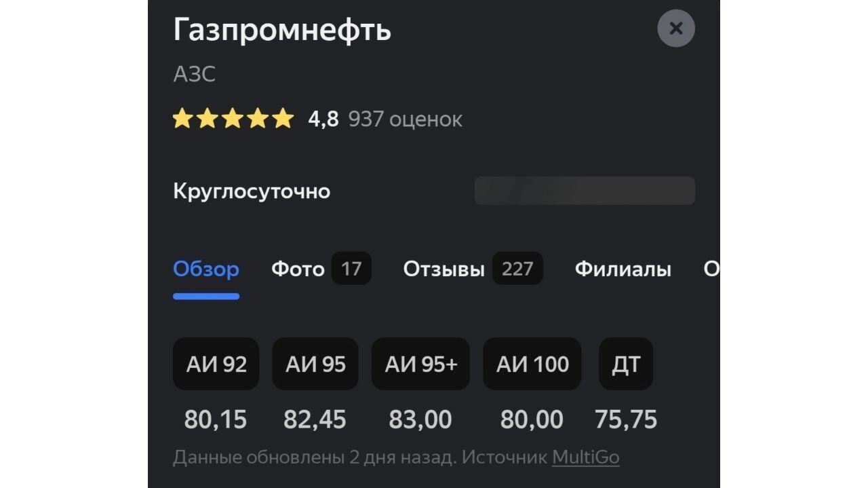The image size is (868, 488).
Task: Click the Газпромнефть station title
Action: [282, 30]
